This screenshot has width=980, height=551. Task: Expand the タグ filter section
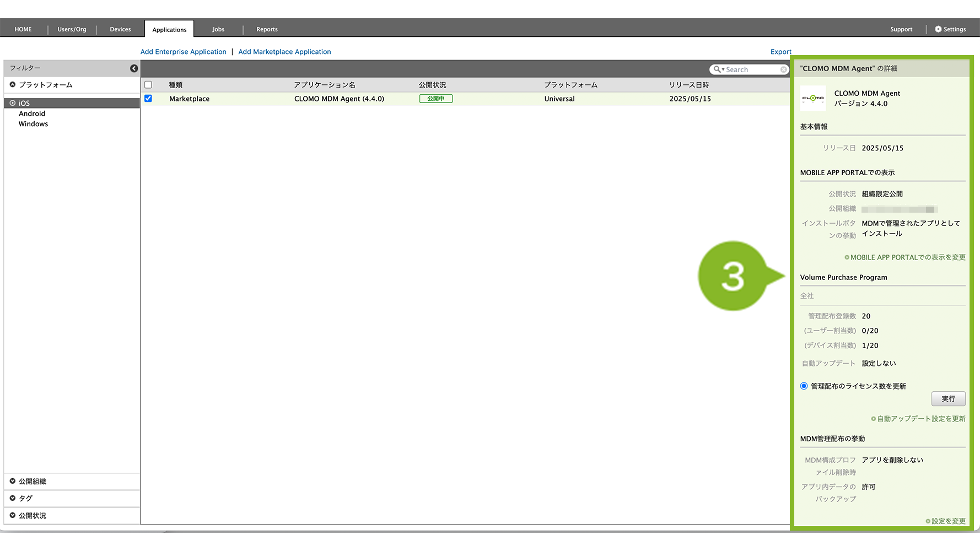coord(13,498)
